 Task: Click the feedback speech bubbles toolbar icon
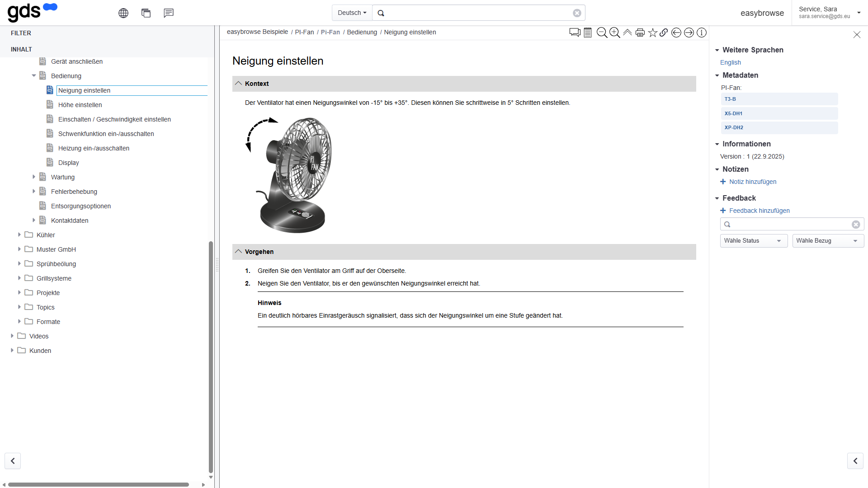(575, 33)
